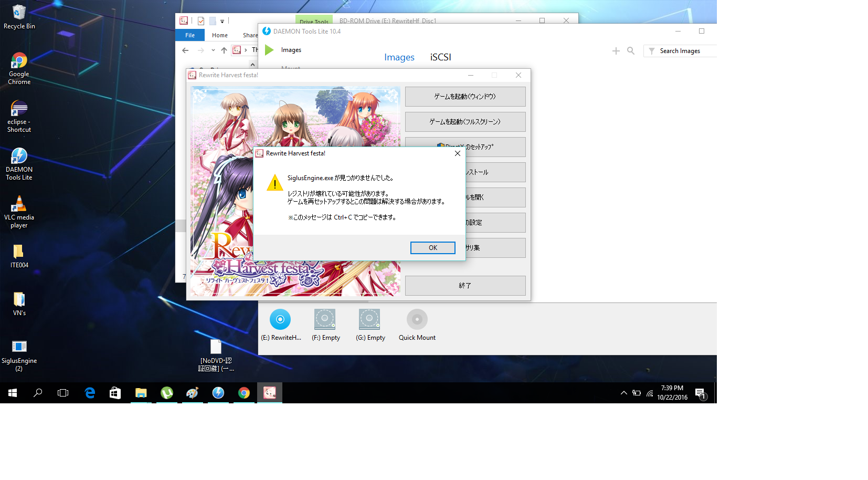Open Action Center notifications icon
Screen dimensions: 868x480
pyautogui.click(x=700, y=393)
